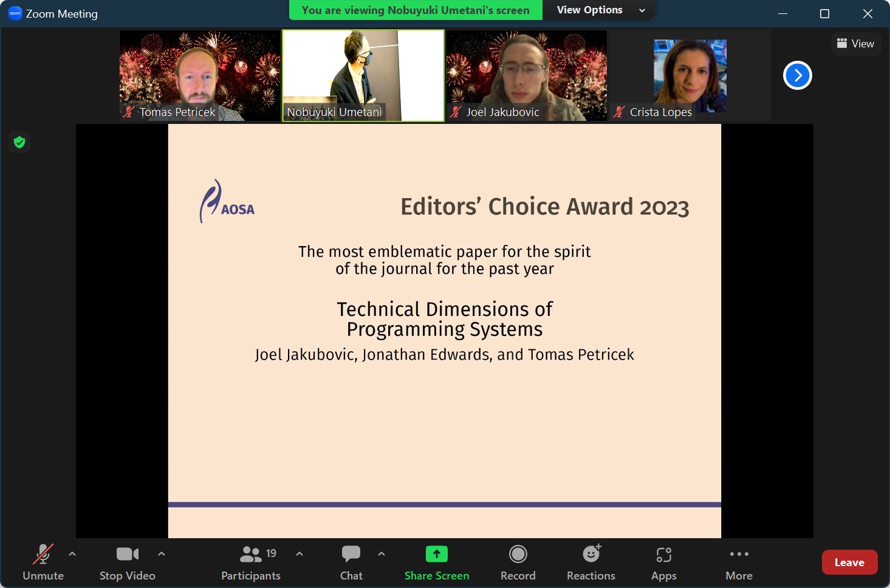Unmute the microphone
Screen dimensions: 890x588
43,555
